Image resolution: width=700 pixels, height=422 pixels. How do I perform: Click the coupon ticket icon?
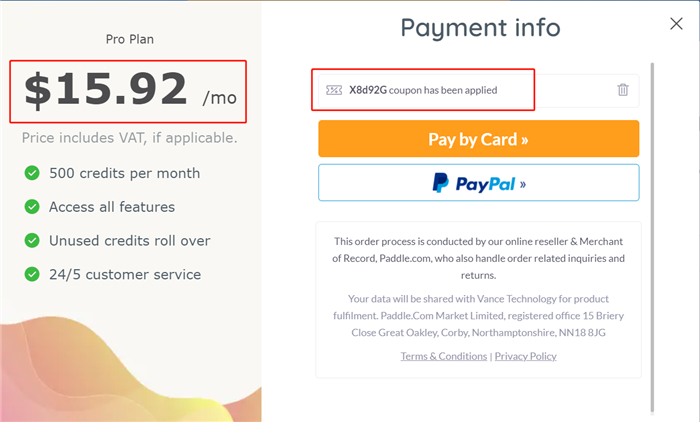(x=334, y=90)
